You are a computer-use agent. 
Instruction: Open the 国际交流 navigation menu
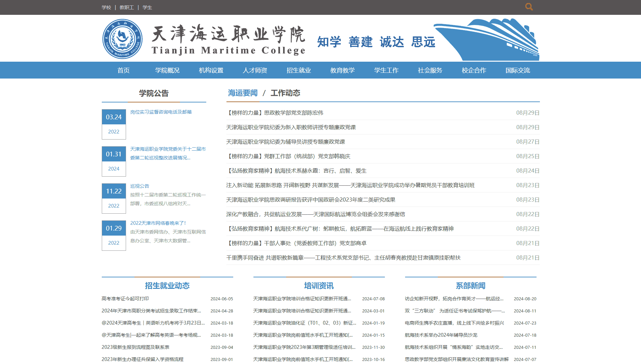pos(518,70)
